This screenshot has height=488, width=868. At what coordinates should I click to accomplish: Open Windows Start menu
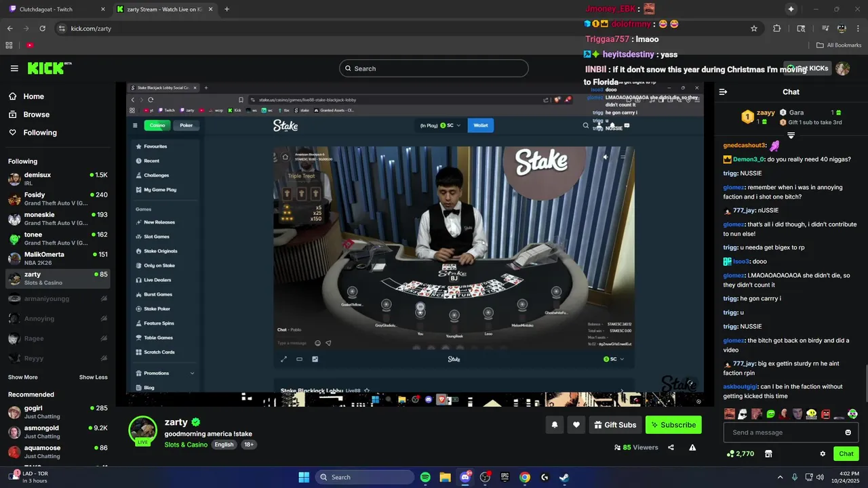pos(304,477)
